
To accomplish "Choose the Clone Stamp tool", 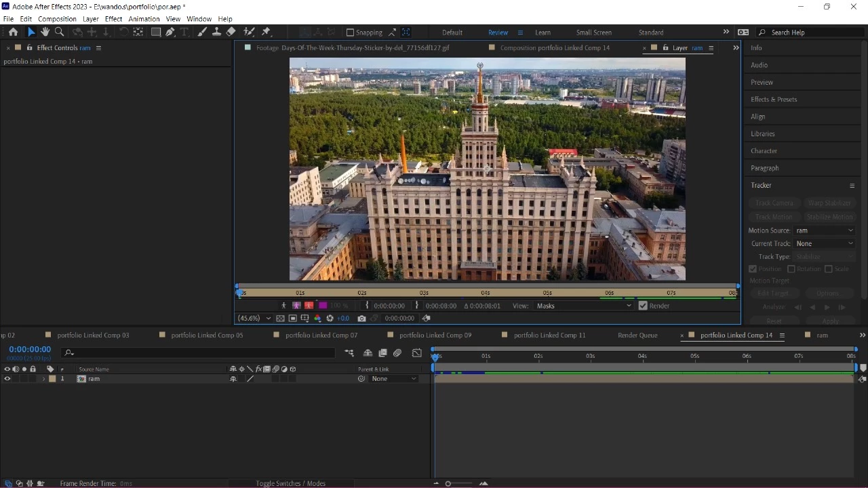I will click(216, 32).
